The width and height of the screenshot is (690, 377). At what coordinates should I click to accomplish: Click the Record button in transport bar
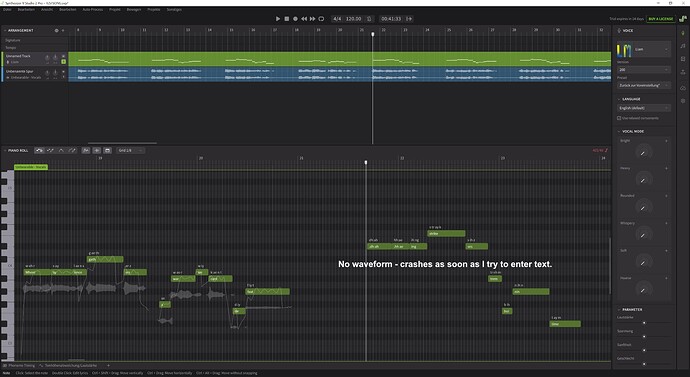click(295, 19)
